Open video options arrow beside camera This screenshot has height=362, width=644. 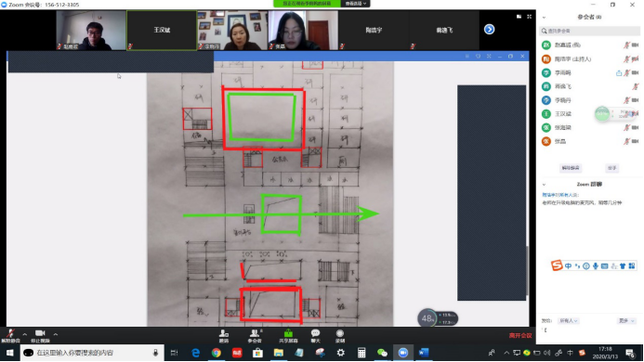(x=56, y=334)
